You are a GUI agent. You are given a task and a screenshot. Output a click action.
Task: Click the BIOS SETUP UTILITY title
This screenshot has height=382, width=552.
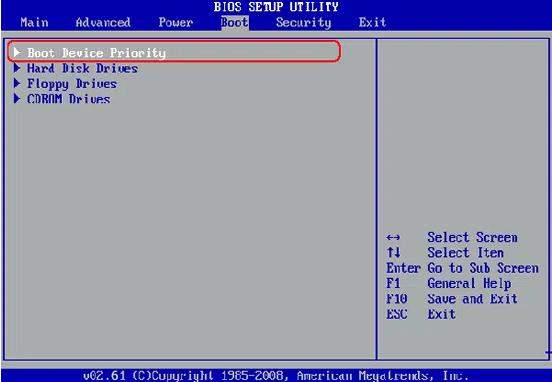[x=276, y=7]
